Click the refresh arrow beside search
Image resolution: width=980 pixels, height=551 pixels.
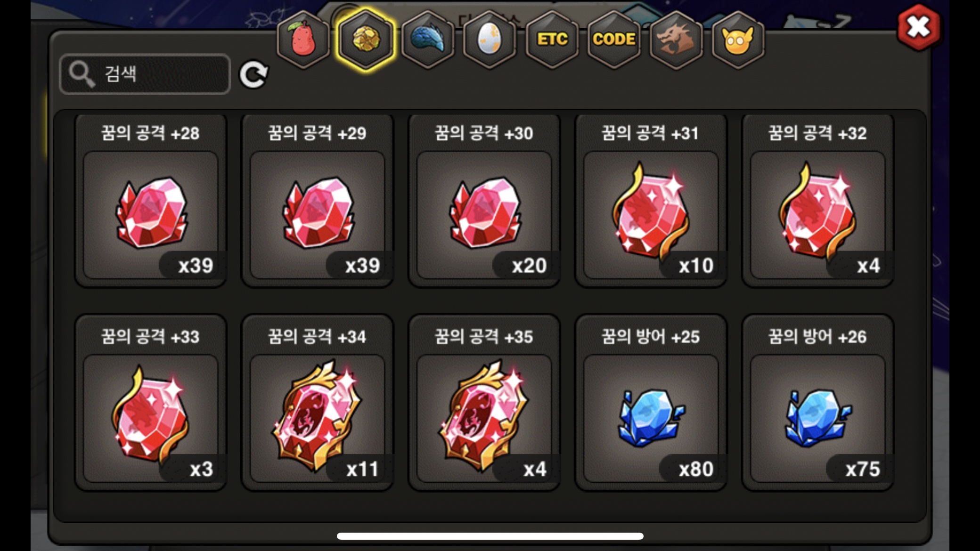tap(253, 74)
